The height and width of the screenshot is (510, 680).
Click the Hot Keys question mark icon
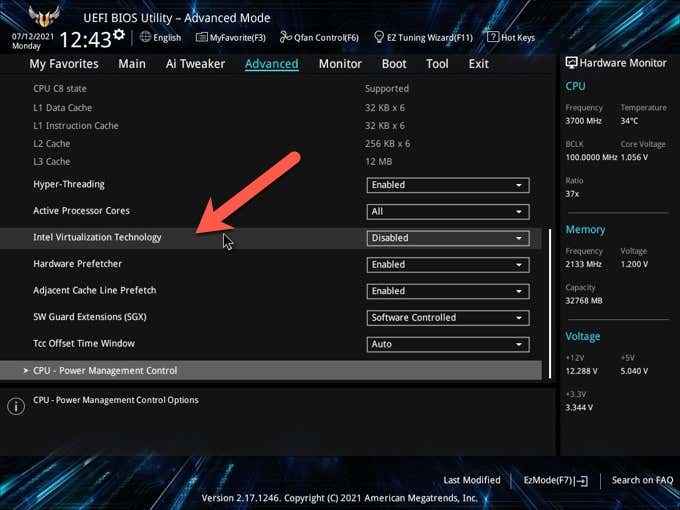[493, 37]
